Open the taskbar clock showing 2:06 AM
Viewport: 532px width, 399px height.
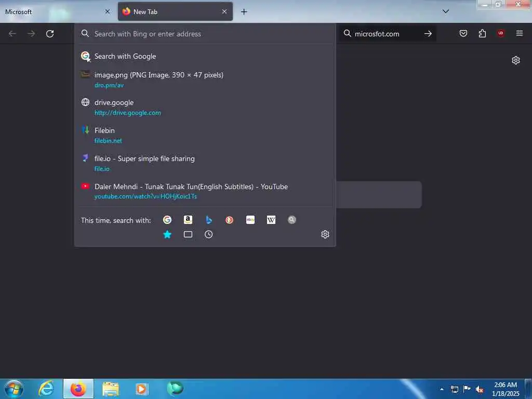coord(506,389)
